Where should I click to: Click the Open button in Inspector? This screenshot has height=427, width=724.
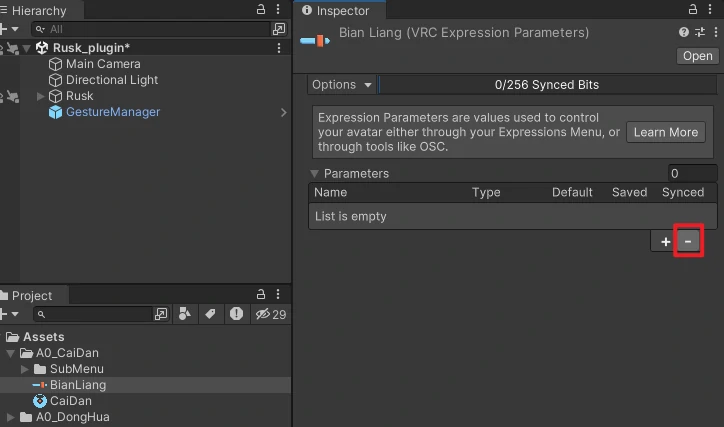coord(697,56)
